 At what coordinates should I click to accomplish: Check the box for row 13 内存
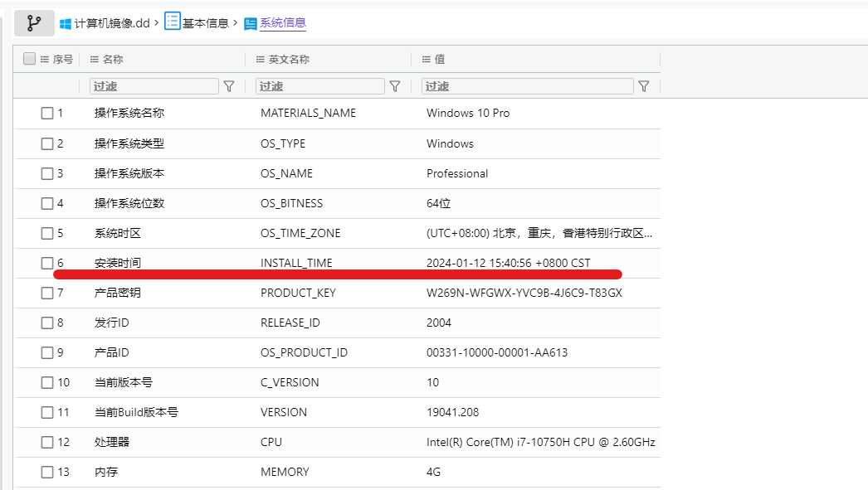47,473
